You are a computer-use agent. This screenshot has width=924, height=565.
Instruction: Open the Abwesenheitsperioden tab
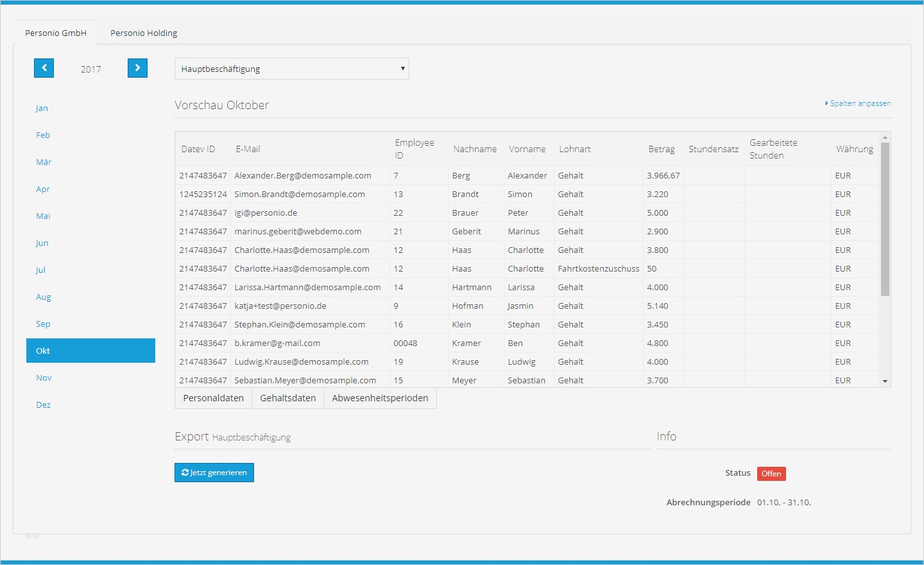coord(380,398)
